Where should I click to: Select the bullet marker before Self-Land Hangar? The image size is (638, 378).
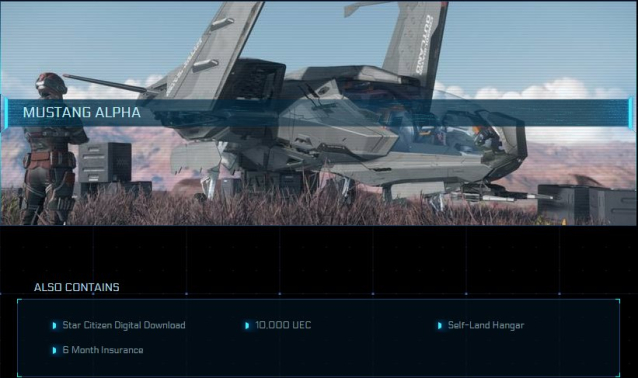click(439, 326)
